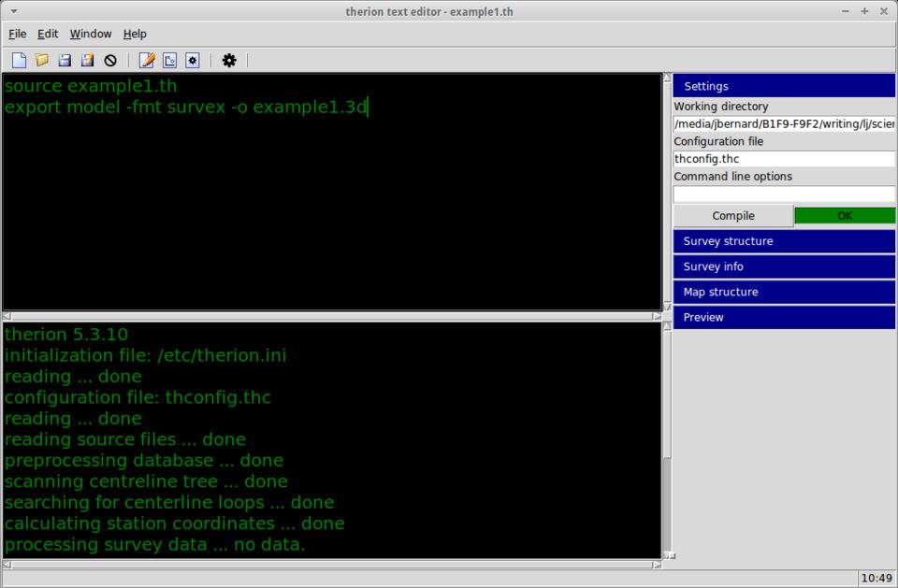Switch to Compiler mode icon

pos(192,60)
